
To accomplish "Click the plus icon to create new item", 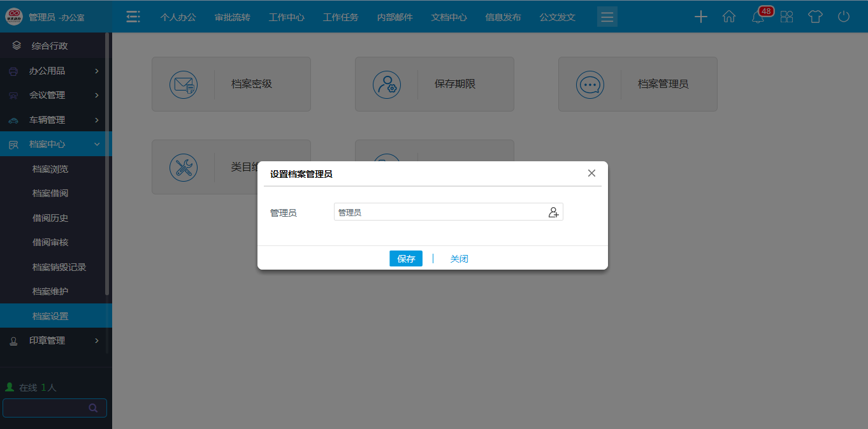I will tap(700, 17).
